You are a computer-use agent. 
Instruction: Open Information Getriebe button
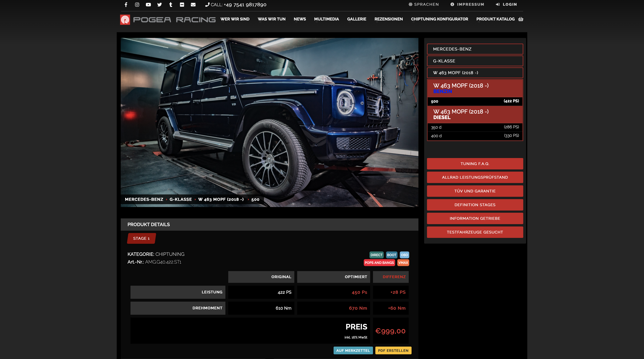click(x=475, y=218)
